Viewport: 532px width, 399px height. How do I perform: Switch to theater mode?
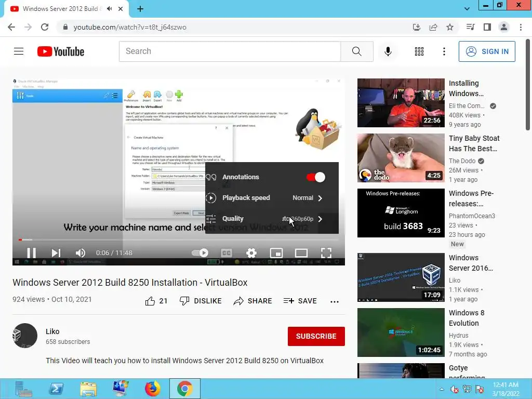pyautogui.click(x=301, y=253)
